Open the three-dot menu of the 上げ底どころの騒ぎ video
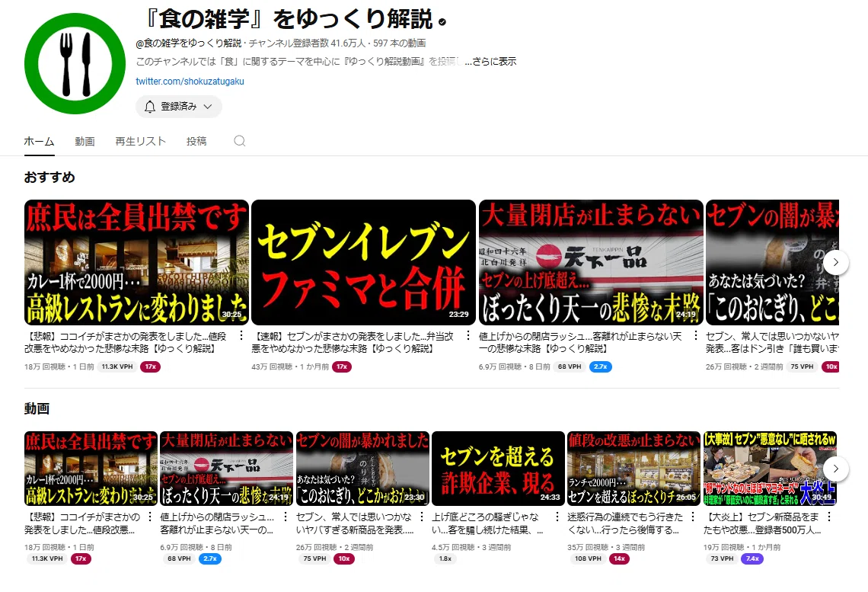Screen dimensions: 868x592 click(x=557, y=517)
